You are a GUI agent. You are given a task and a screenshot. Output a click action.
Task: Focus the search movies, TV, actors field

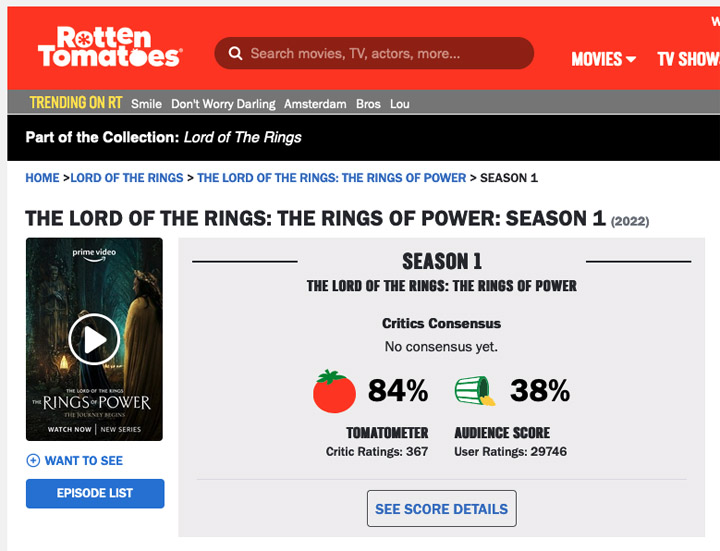tap(385, 54)
